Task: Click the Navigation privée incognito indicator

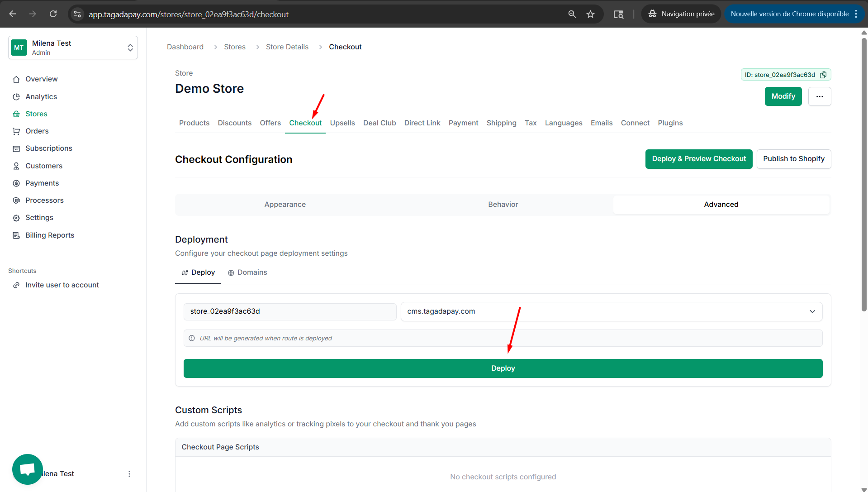Action: (x=681, y=14)
